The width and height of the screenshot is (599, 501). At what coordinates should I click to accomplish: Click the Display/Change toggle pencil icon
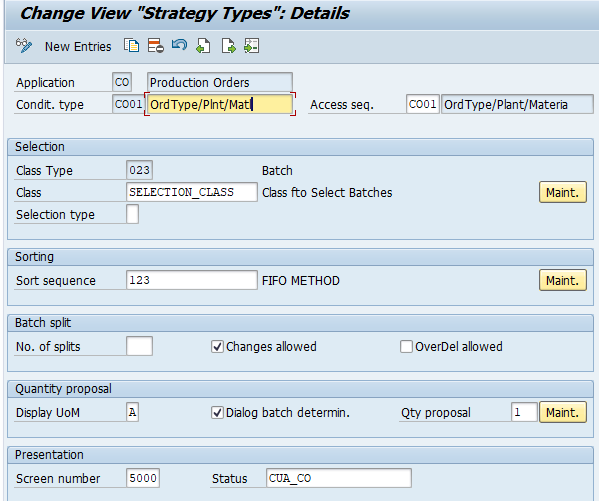coord(24,45)
